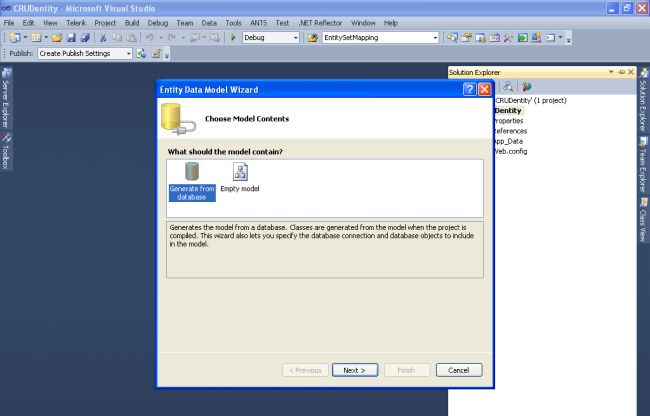650x416 pixels.
Task: Select the Generate from database option
Action: point(192,181)
